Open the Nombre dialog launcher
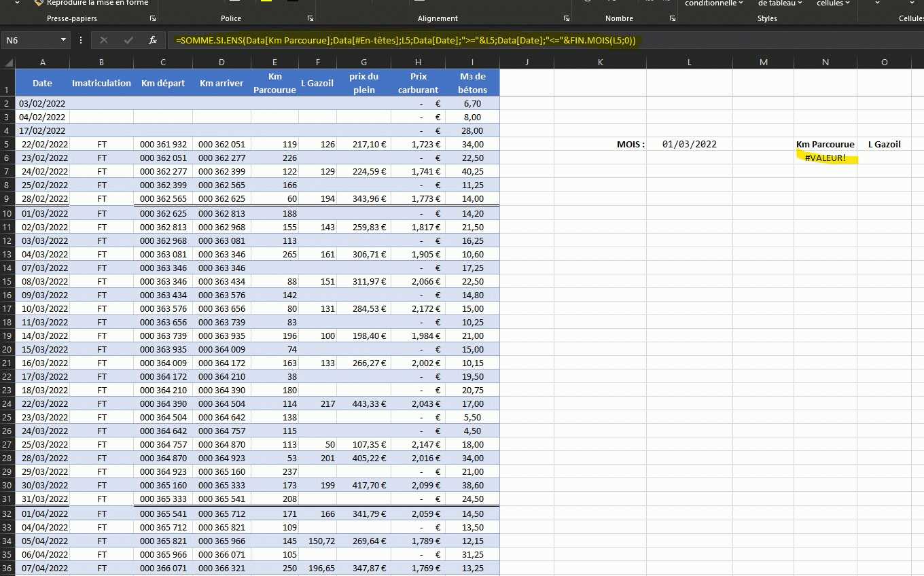The width and height of the screenshot is (924, 576). point(672,18)
